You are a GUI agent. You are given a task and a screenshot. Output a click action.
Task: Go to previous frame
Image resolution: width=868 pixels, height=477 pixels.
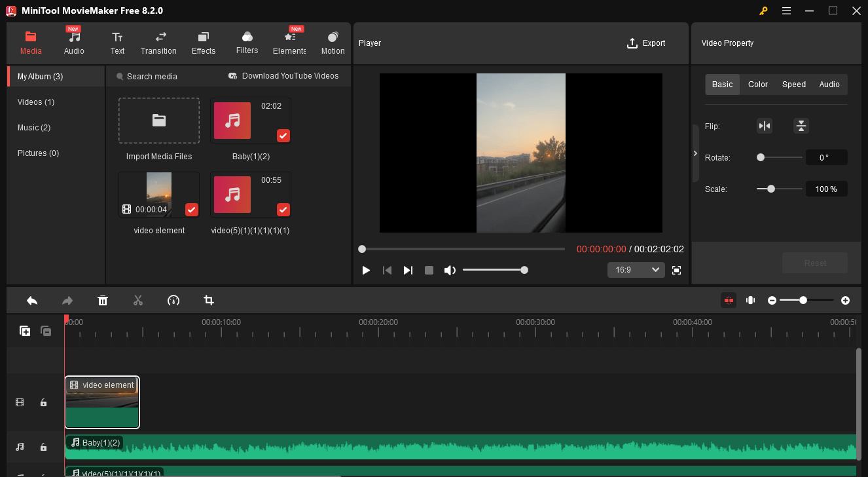coord(387,270)
